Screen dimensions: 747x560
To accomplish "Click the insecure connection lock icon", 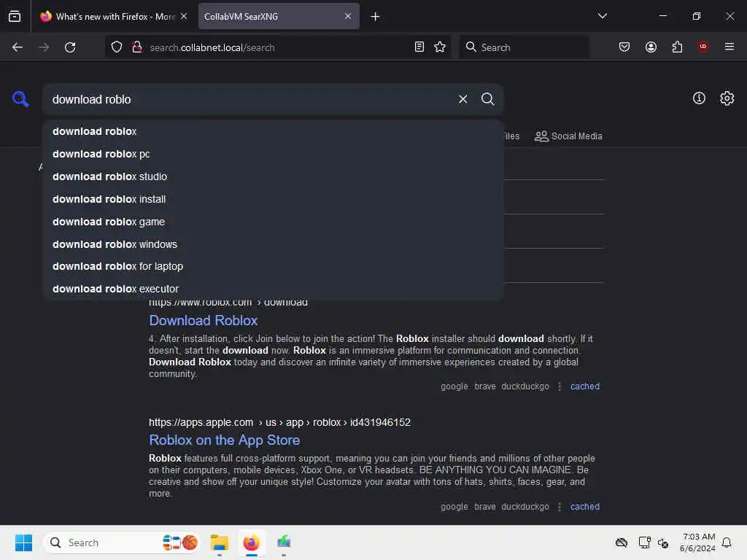I will pos(137,47).
